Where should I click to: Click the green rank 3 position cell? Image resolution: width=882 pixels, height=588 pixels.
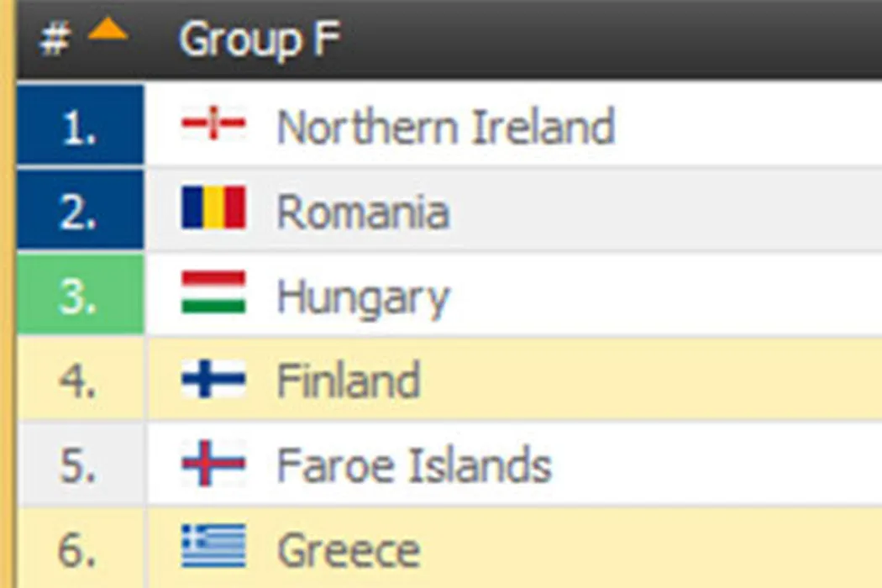coord(81,294)
